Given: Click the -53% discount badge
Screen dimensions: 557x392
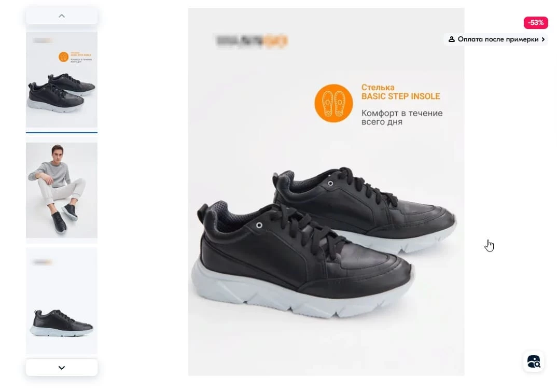Looking at the screenshot, I should point(536,23).
